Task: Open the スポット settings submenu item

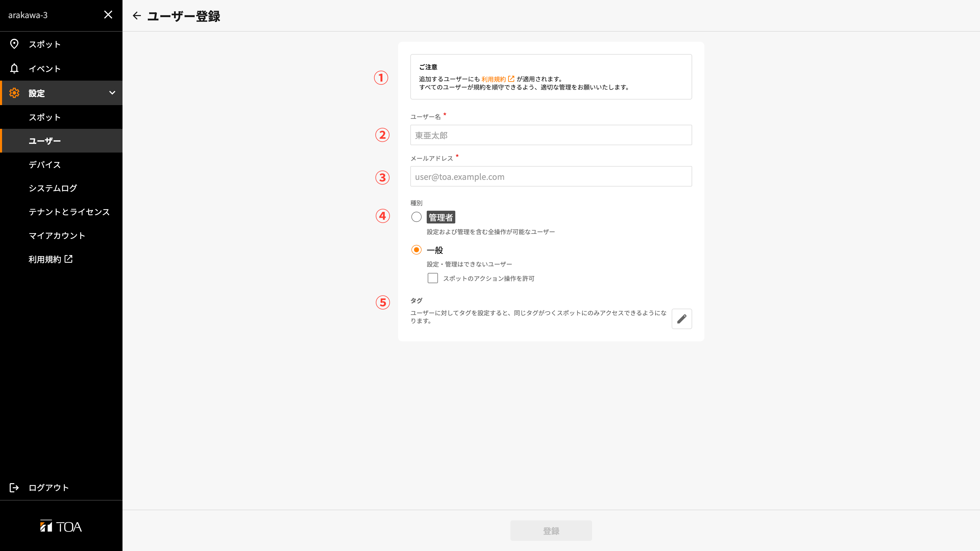Action: click(61, 117)
